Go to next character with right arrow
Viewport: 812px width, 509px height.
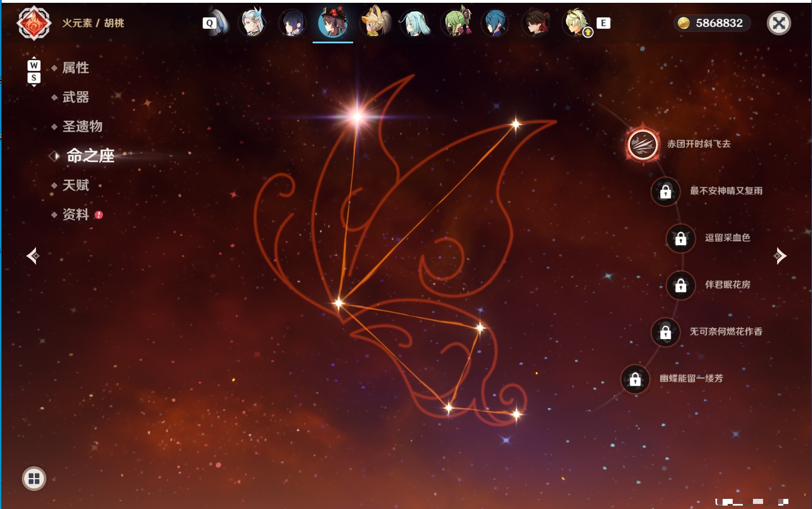[x=780, y=256]
